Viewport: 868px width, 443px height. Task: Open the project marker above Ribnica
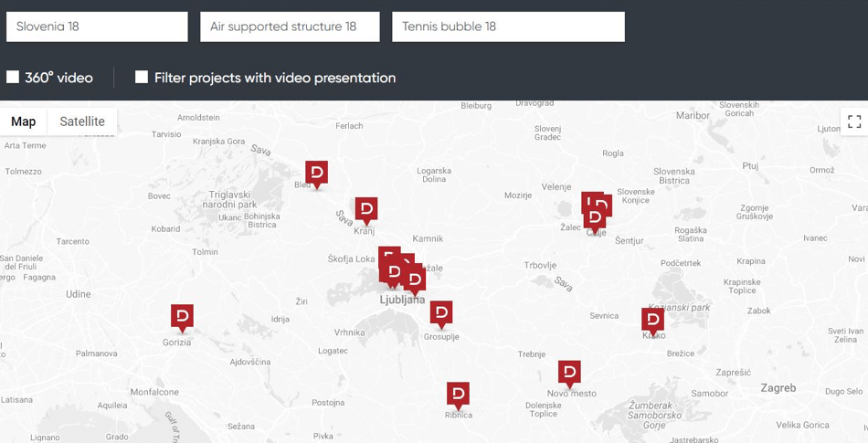point(458,395)
